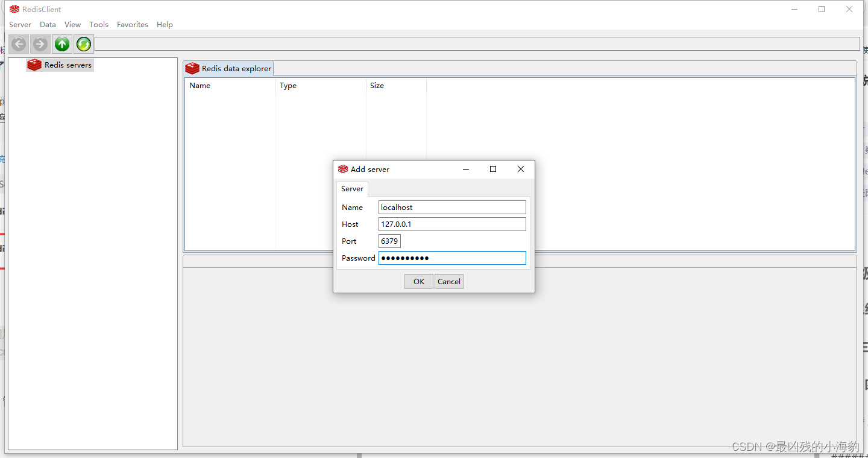Image resolution: width=868 pixels, height=458 pixels.
Task: Select the Server tab in Add server dialog
Action: pyautogui.click(x=352, y=189)
